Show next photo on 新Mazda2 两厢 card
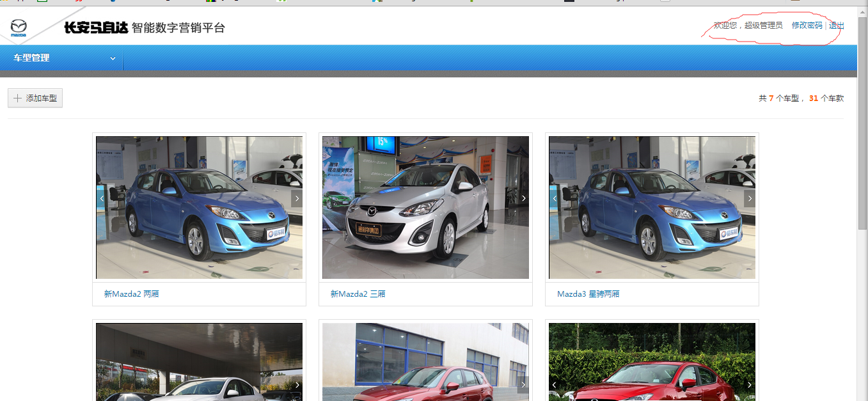The image size is (868, 401). [x=297, y=198]
